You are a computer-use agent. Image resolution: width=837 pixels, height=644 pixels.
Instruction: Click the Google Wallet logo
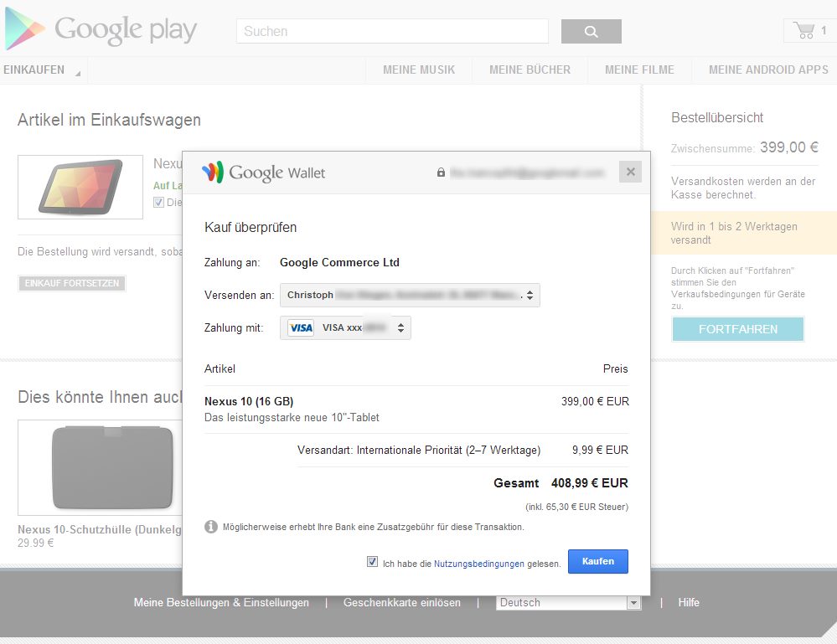coord(263,173)
